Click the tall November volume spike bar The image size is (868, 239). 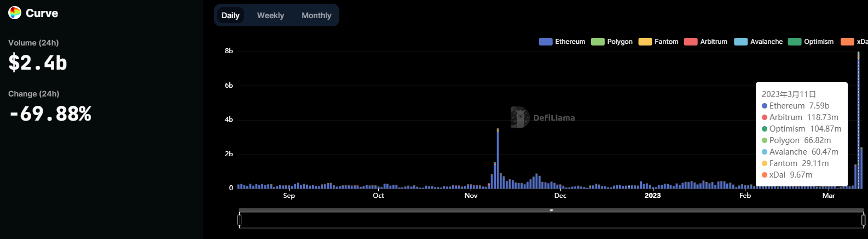497,159
